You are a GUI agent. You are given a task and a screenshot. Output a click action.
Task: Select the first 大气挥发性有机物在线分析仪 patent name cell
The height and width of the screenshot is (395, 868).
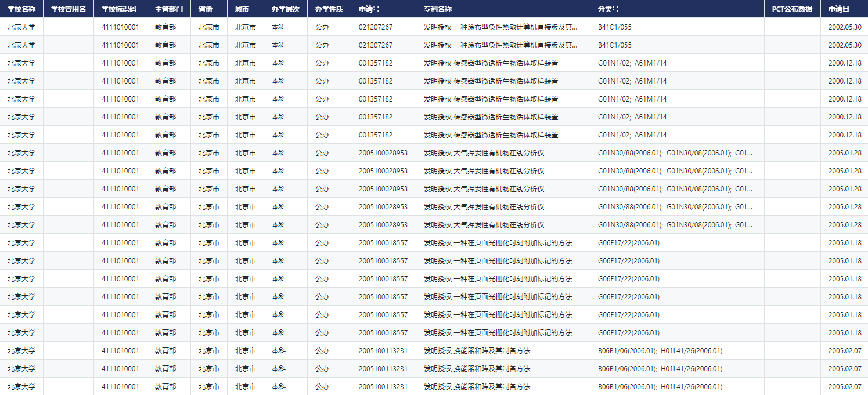point(503,153)
